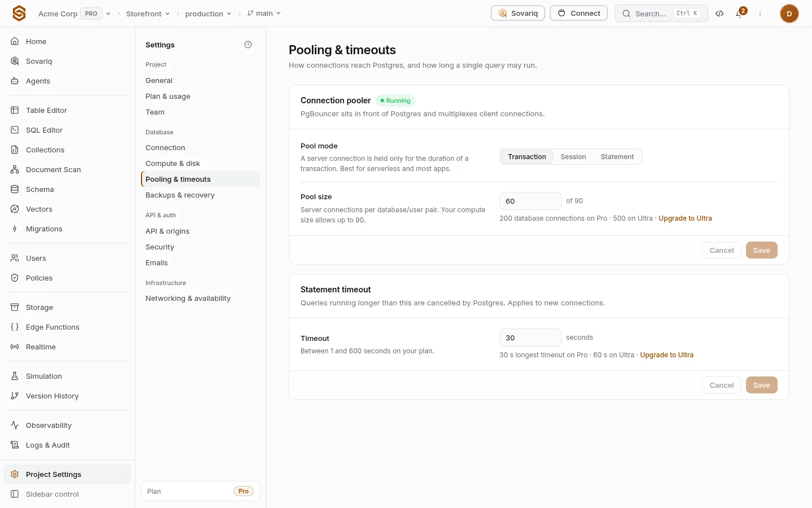
Task: Cancel statement timeout changes
Action: (721, 385)
